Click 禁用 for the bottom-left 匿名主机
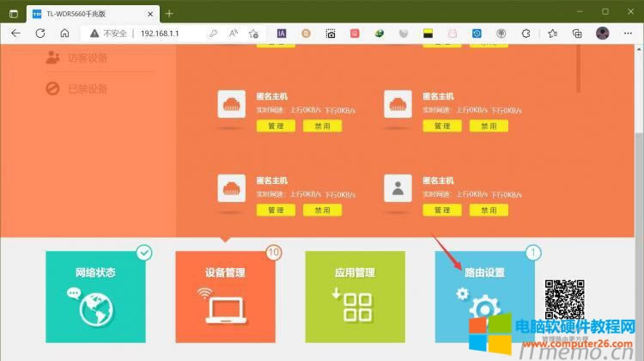 click(x=322, y=210)
